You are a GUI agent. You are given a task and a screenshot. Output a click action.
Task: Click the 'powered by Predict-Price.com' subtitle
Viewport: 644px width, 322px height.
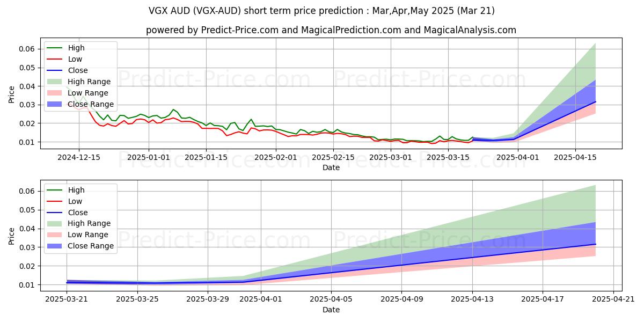click(331, 30)
